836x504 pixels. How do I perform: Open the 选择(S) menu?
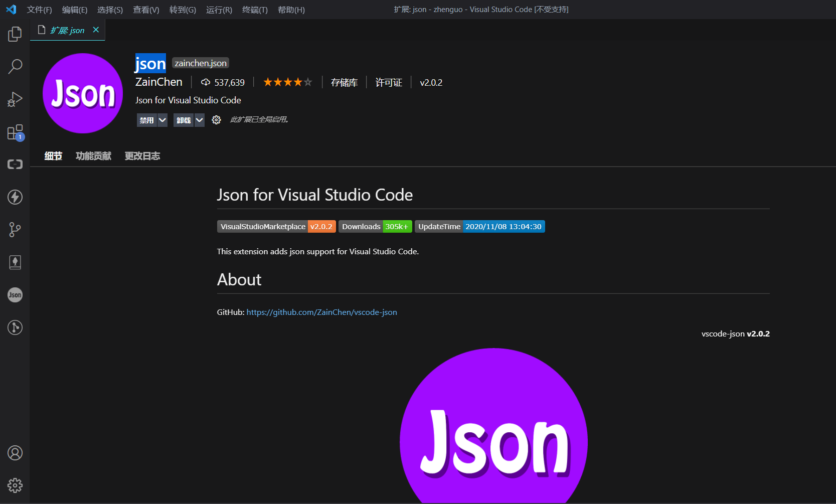click(110, 10)
